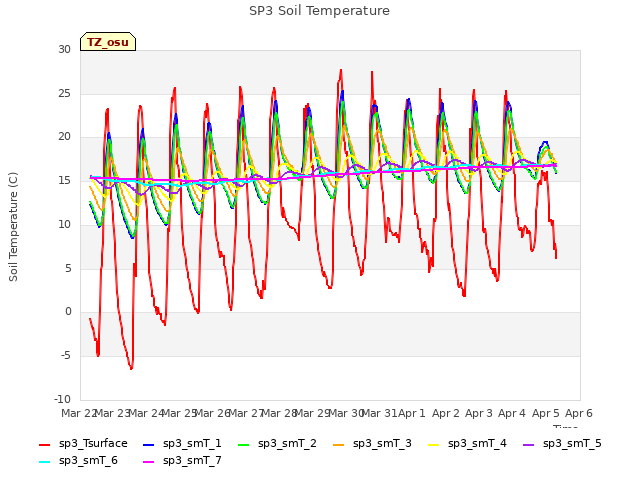Viewport: 640px width, 480px height.
Task: Click the blue sp3_smT_1 legend swatch
Action: tap(149, 444)
